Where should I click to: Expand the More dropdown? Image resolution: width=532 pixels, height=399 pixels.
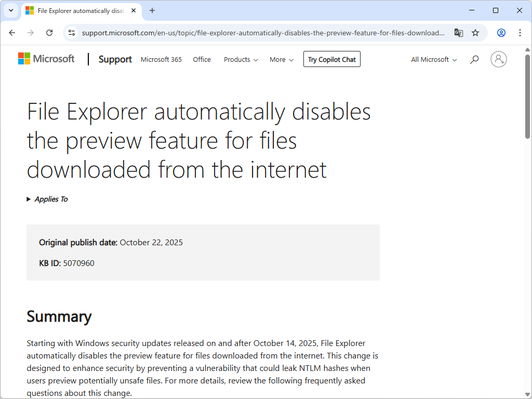pos(281,59)
